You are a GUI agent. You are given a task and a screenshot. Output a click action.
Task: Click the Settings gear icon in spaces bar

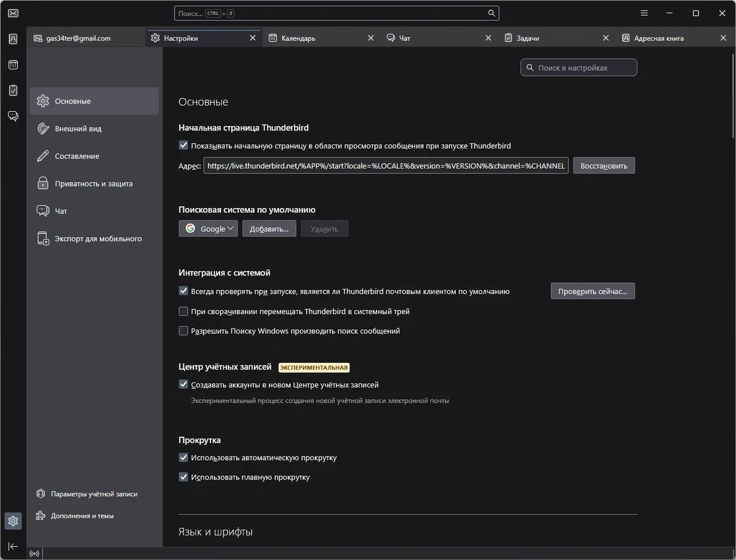13,521
